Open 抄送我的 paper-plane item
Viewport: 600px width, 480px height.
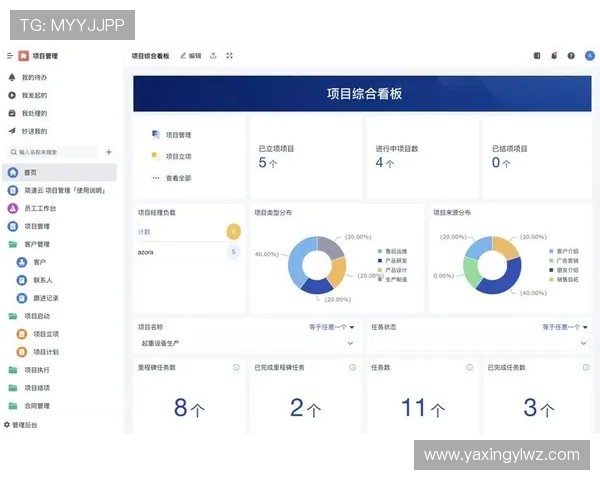click(28, 131)
